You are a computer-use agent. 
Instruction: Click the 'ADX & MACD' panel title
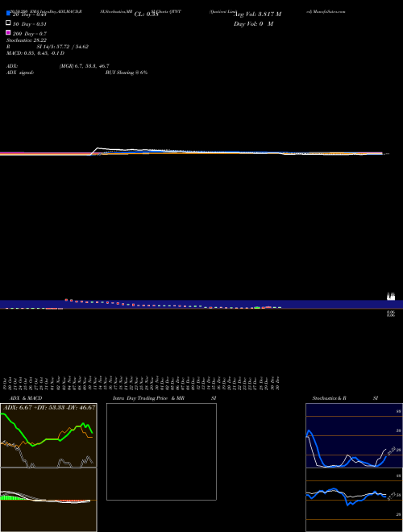(26, 398)
